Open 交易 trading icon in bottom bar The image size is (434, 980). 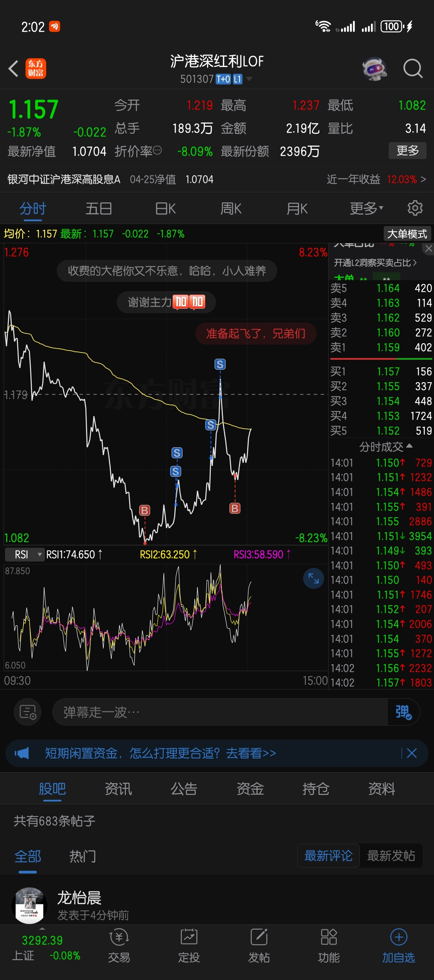(x=119, y=946)
